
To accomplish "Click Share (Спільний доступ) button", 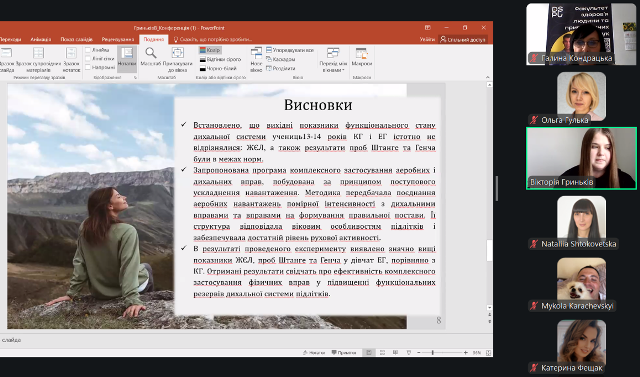I will (x=463, y=40).
